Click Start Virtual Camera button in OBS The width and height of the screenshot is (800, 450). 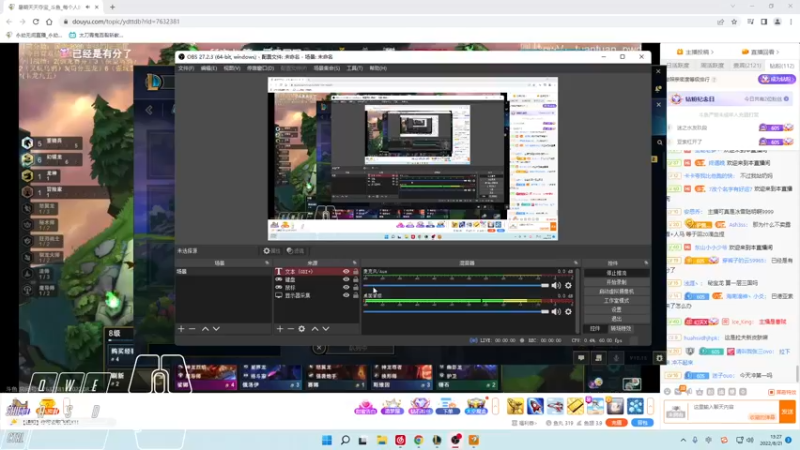[616, 291]
